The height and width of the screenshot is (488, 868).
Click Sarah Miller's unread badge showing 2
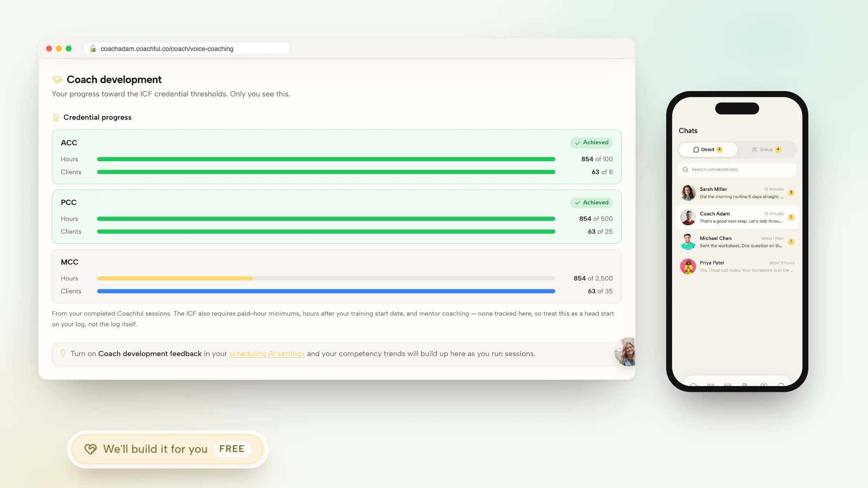click(791, 193)
